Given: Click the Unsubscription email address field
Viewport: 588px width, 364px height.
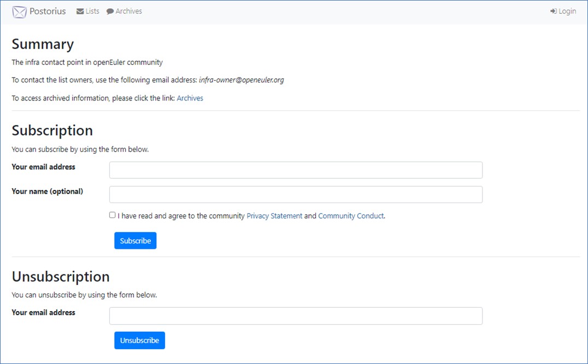Looking at the screenshot, I should click(x=296, y=315).
